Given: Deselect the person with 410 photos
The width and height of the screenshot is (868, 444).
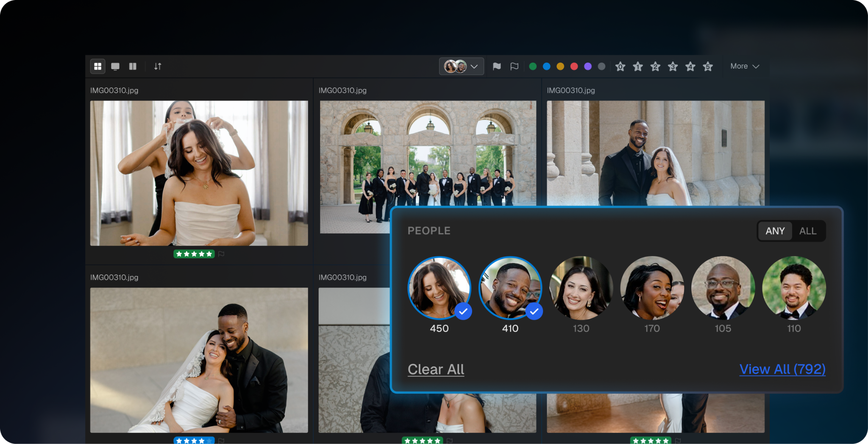Looking at the screenshot, I should point(510,288).
